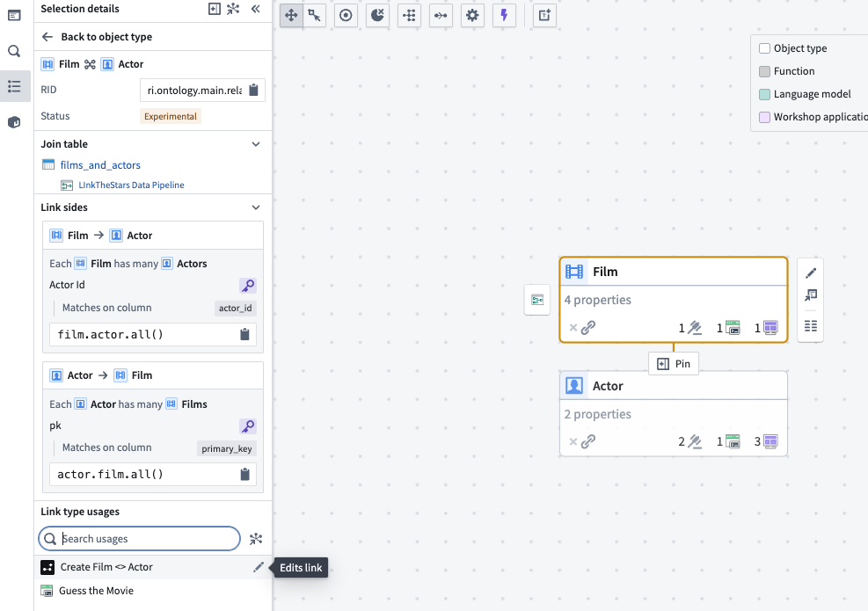Copy the RID using the clipboard icon
Image resolution: width=868 pixels, height=611 pixels.
click(x=254, y=90)
